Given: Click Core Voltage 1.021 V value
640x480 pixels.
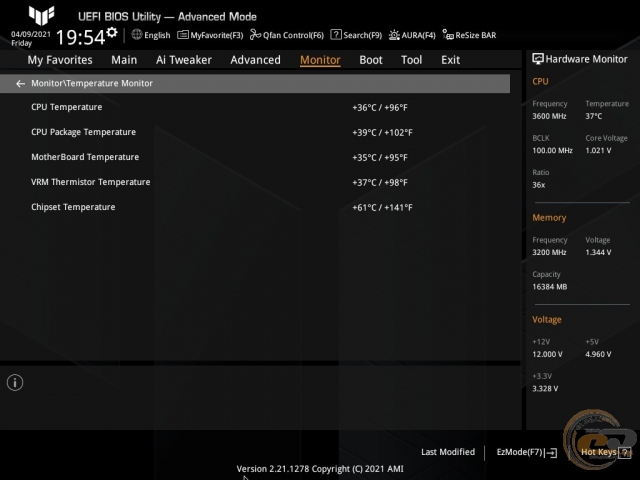Looking at the screenshot, I should pos(598,151).
